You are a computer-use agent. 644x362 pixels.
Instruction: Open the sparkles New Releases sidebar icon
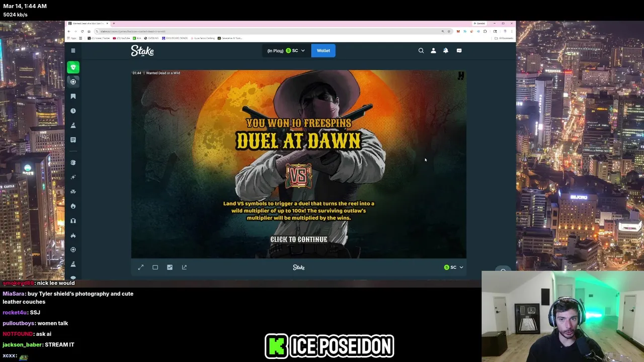tap(73, 177)
